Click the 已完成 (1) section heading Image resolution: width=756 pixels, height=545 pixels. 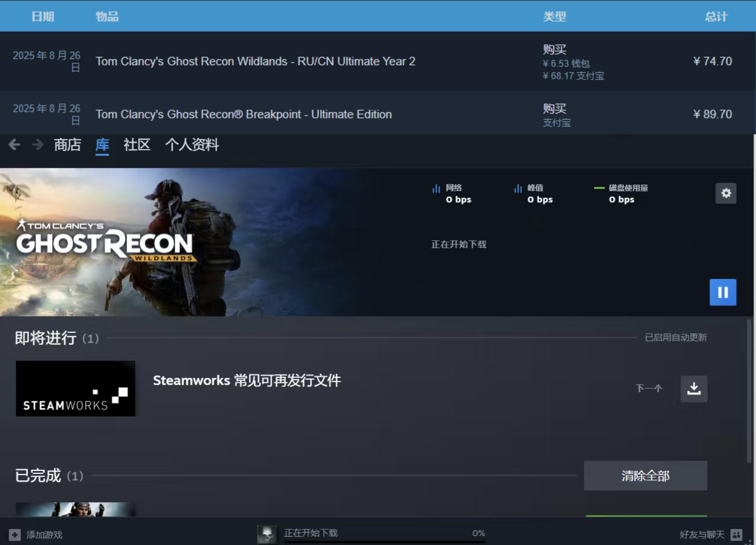(49, 475)
